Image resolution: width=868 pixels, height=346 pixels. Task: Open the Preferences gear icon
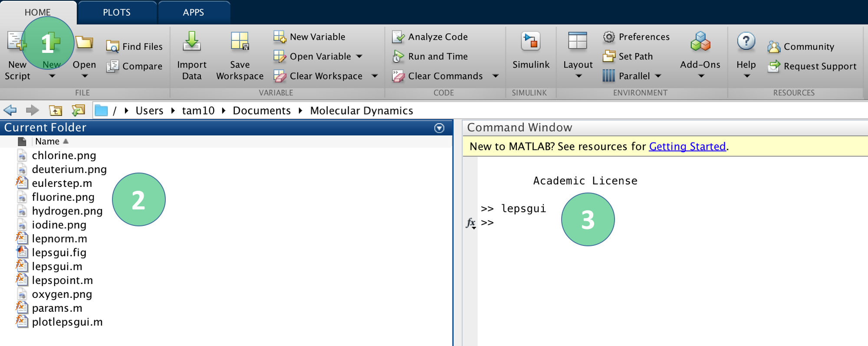[x=609, y=37]
